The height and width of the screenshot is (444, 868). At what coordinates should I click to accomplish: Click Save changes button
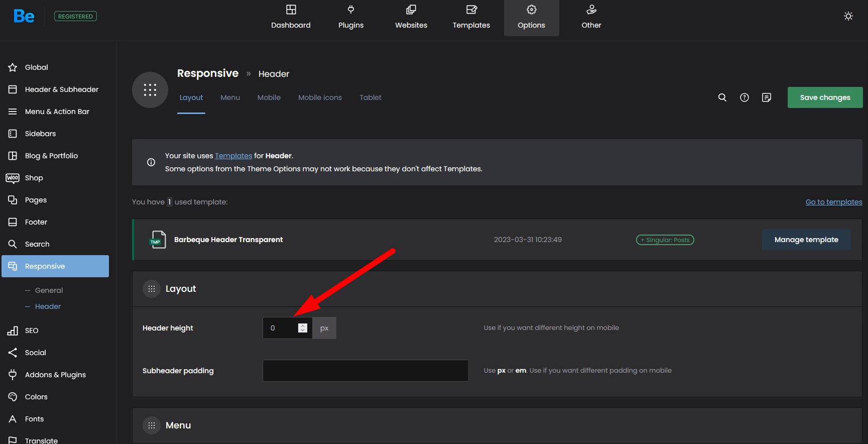click(825, 97)
